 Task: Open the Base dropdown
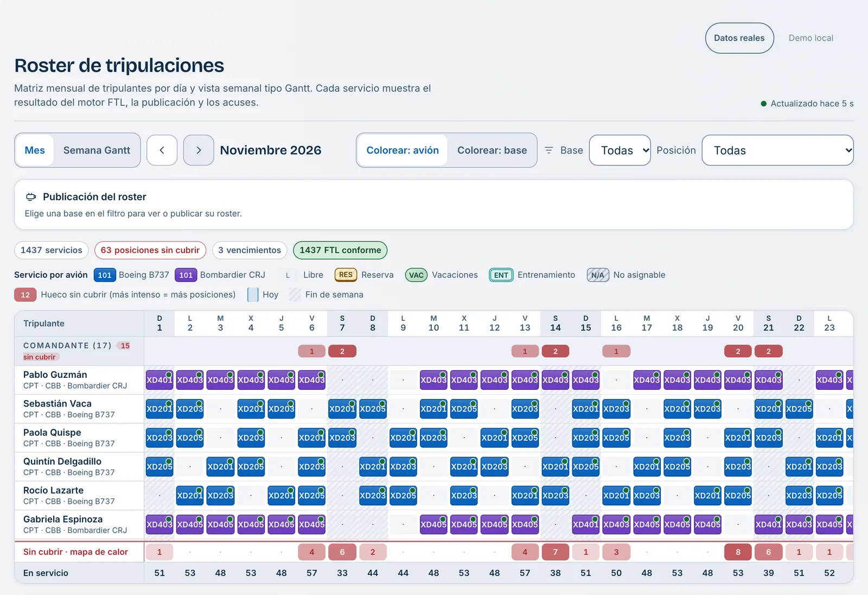tap(620, 150)
